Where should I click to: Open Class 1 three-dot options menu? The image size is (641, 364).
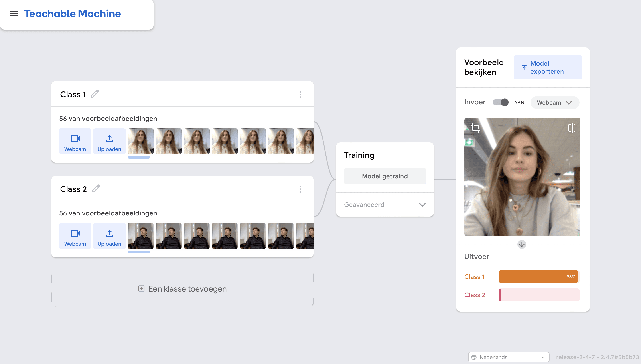pos(300,95)
